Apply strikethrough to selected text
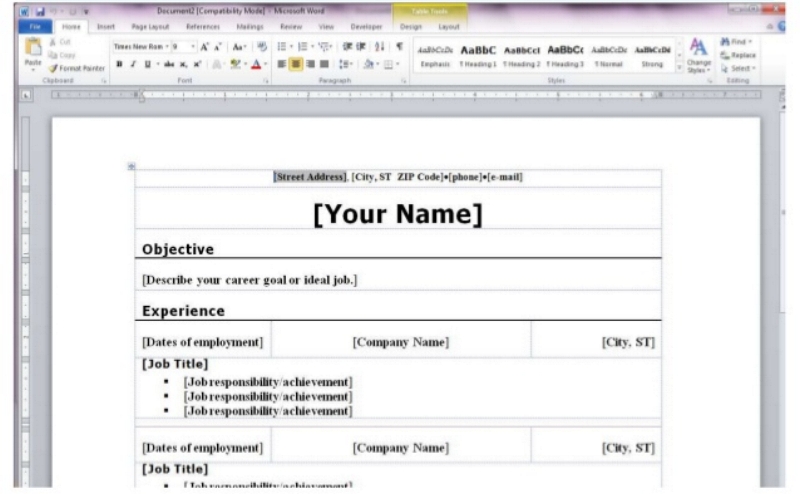The image size is (800, 494). (169, 64)
